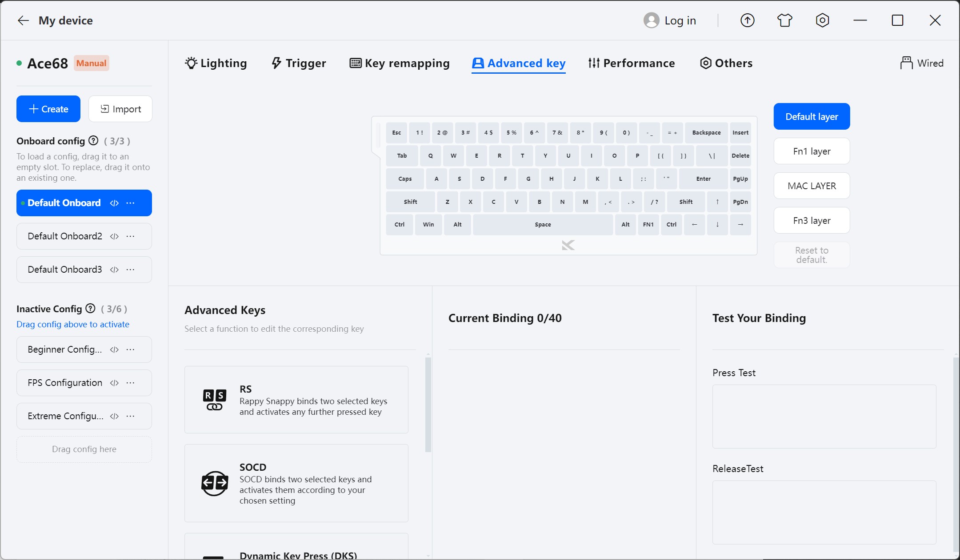Open the skin shirt icon in header
Screen dimensions: 960x560
pyautogui.click(x=784, y=20)
